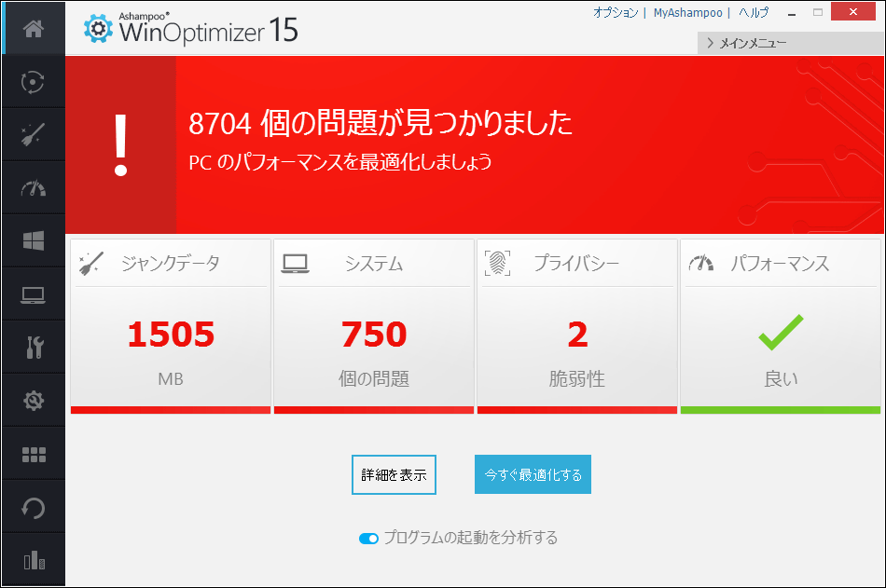The image size is (886, 588).
Task: Open the one-click optimizer circular icon in sidebar
Action: click(33, 82)
